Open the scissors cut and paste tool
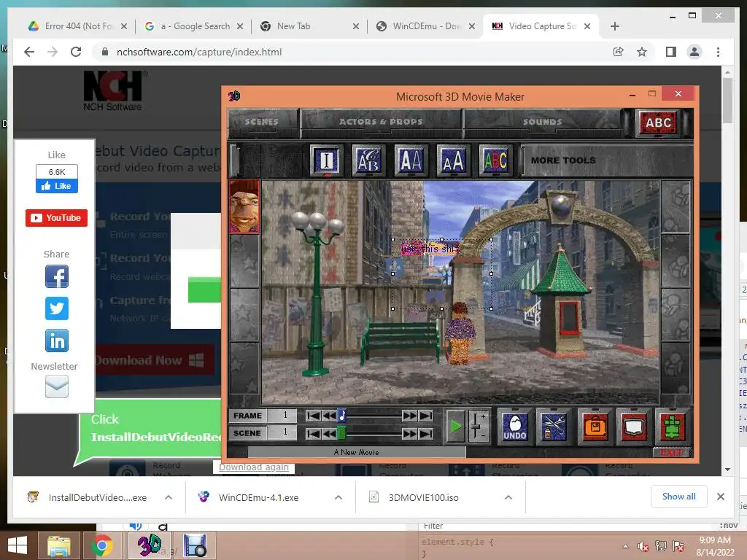Image resolution: width=747 pixels, height=560 pixels. coord(554,426)
